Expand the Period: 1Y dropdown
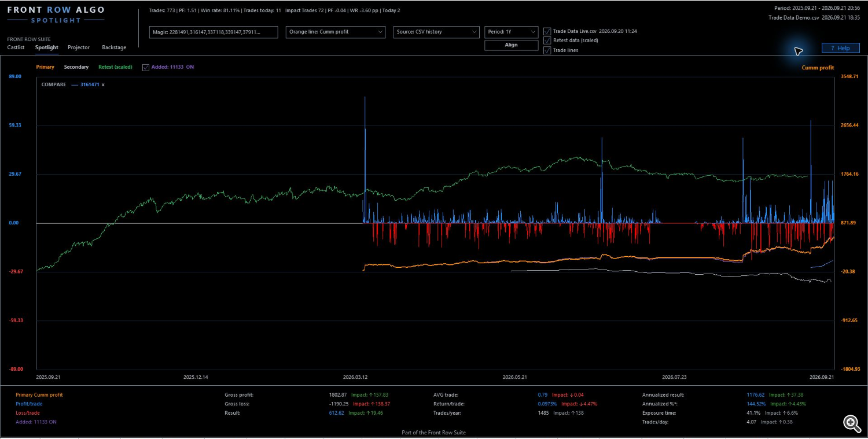The width and height of the screenshot is (868, 439). pos(512,32)
